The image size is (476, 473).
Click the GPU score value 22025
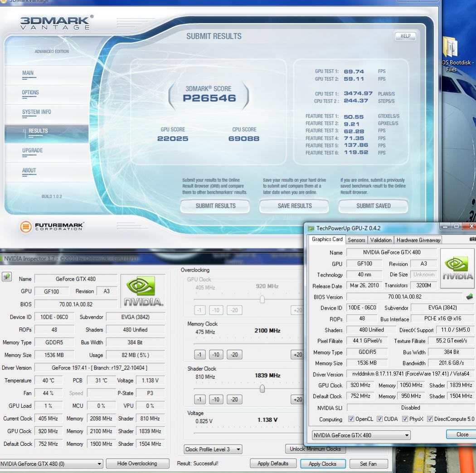[x=173, y=139]
